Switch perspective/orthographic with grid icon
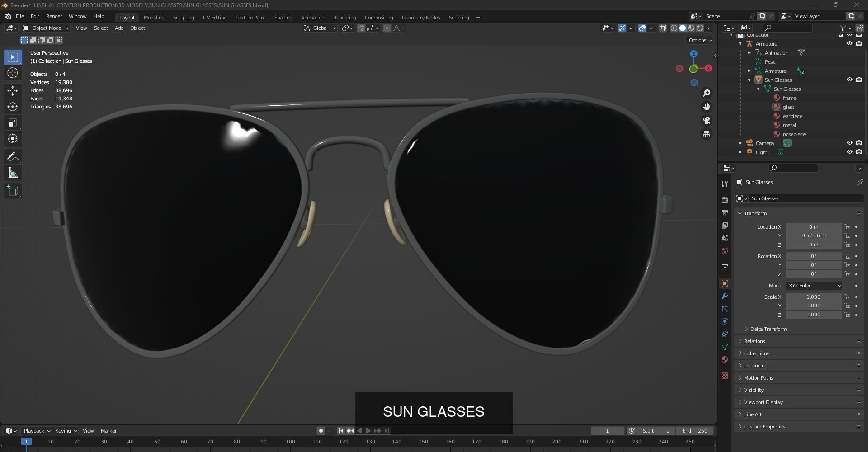 (x=707, y=134)
